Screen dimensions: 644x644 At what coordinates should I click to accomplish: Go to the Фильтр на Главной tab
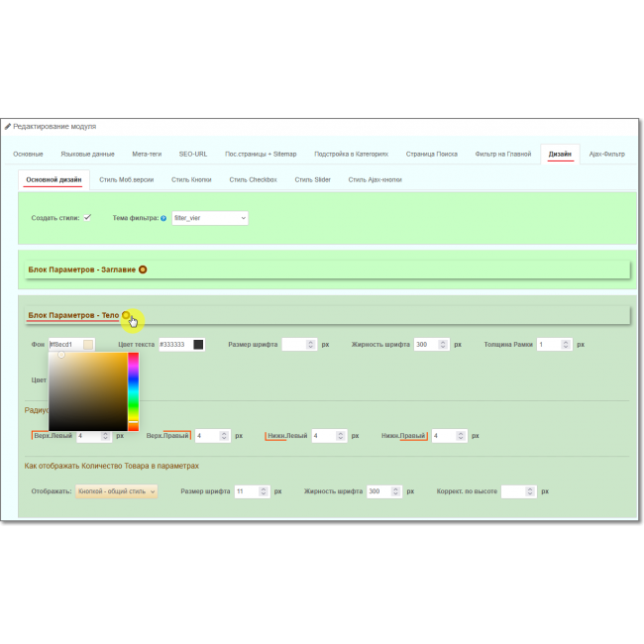tap(500, 155)
